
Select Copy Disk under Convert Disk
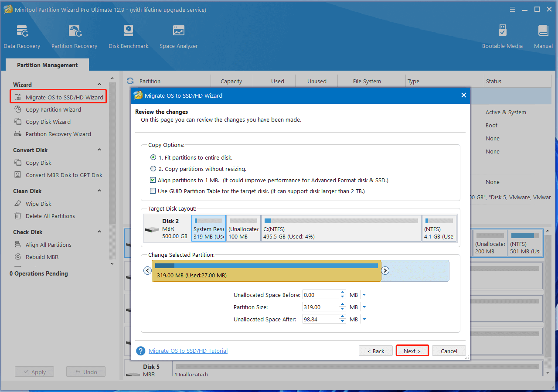click(38, 163)
